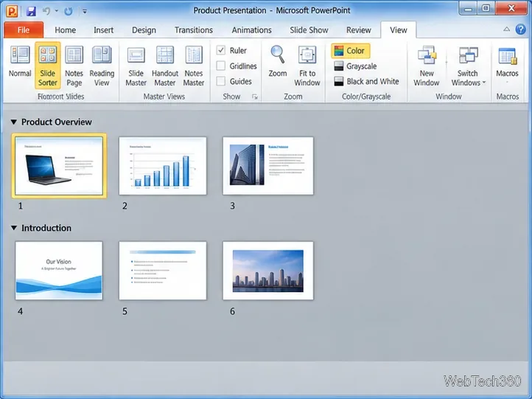
Task: Open Customize Quick Access Toolbar dropdown
Action: 85,12
